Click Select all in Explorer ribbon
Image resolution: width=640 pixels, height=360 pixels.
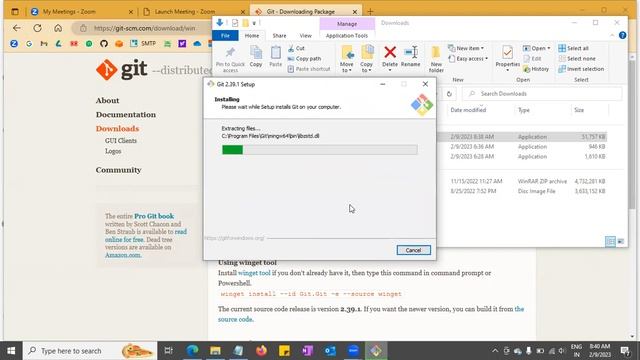click(x=573, y=48)
